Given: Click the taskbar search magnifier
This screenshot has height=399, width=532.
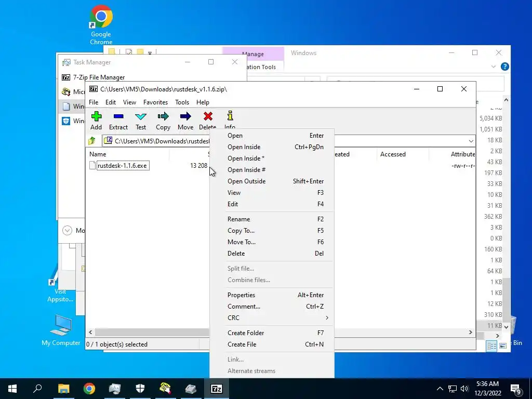Looking at the screenshot, I should tap(37, 388).
